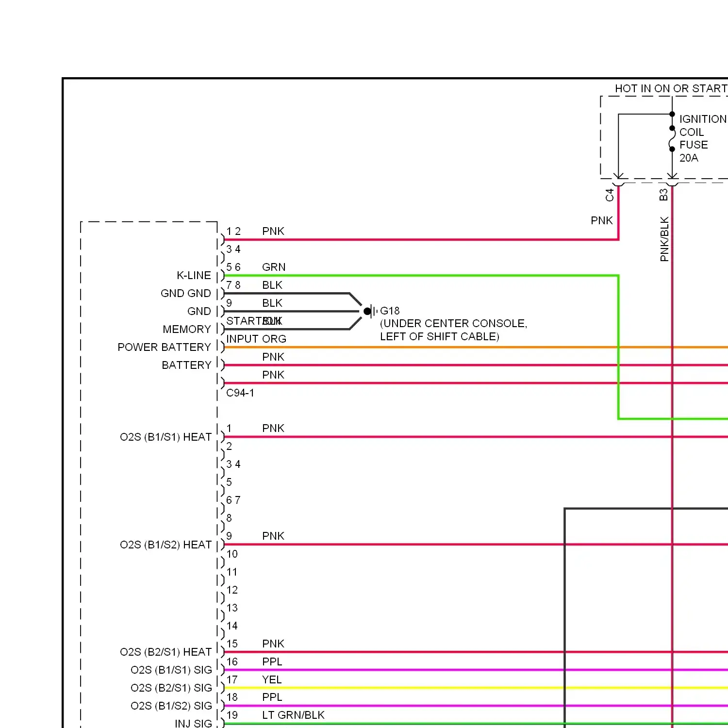Click the O2S (B2/S1) SIG label
Screen dimensions: 728x728
point(171,688)
